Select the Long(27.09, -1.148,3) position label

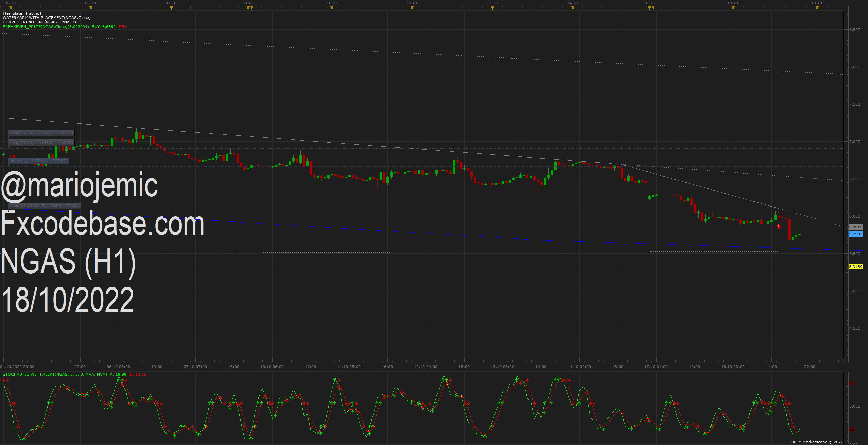point(41,143)
